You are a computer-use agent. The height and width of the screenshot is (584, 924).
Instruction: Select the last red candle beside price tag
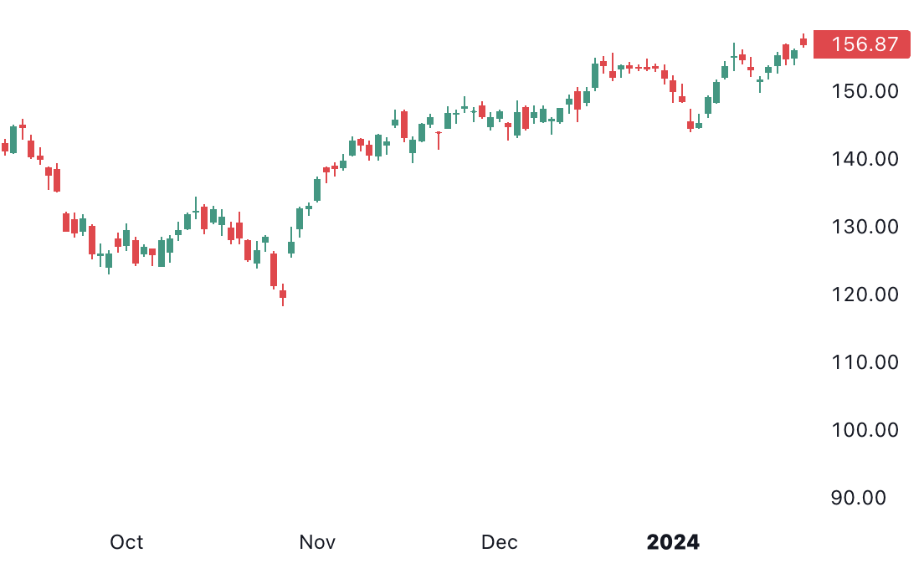coord(803,42)
